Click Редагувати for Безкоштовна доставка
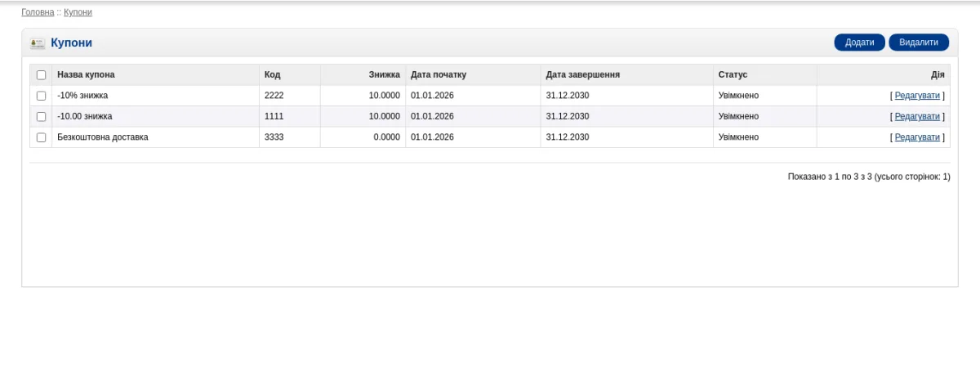 point(917,137)
